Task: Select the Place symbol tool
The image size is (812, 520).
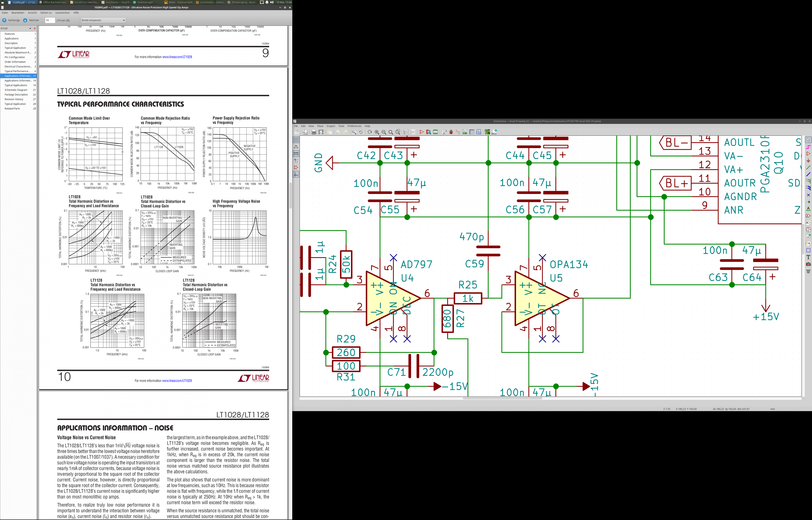Action: pyautogui.click(x=808, y=154)
